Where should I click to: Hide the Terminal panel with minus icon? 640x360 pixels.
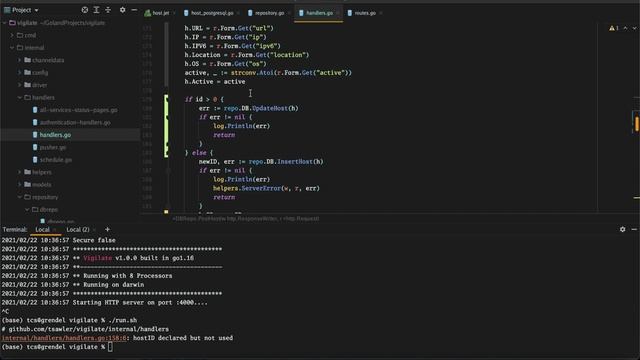tap(634, 229)
